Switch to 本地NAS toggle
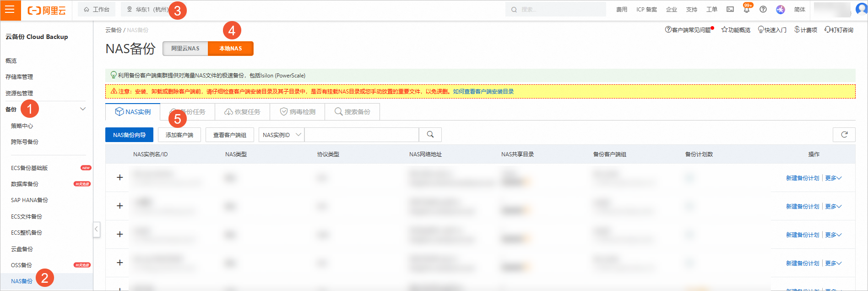This screenshot has height=291, width=868. click(x=231, y=49)
